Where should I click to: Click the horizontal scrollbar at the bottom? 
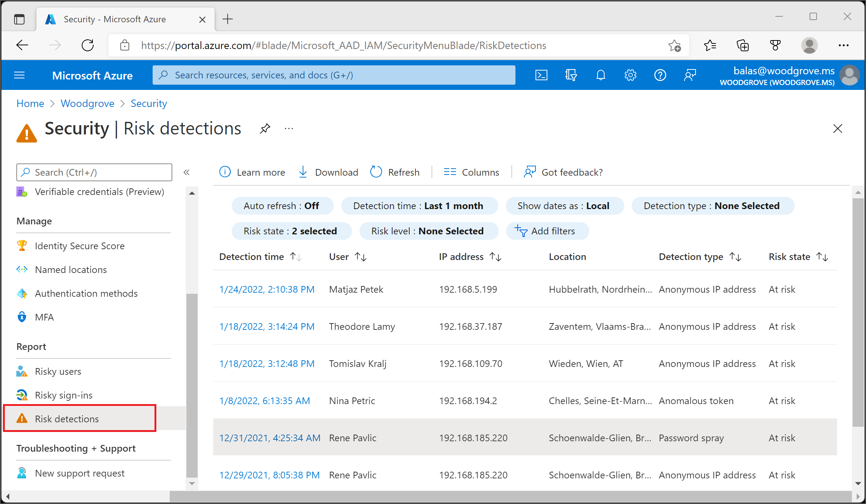pyautogui.click(x=511, y=496)
